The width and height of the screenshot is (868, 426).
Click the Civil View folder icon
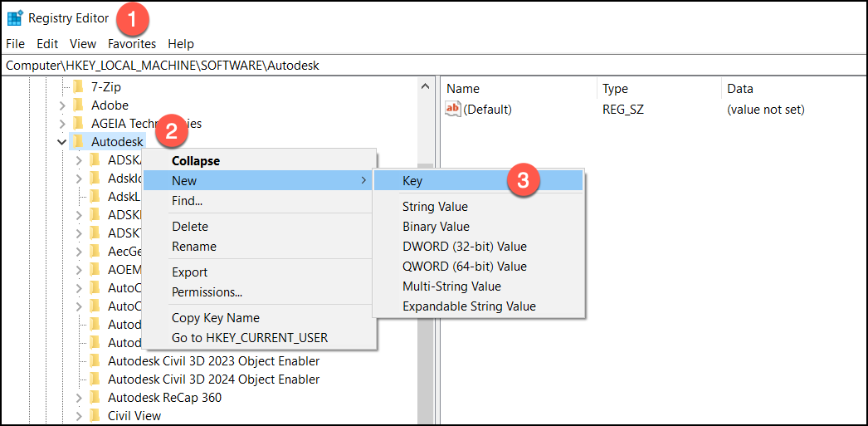tap(95, 415)
